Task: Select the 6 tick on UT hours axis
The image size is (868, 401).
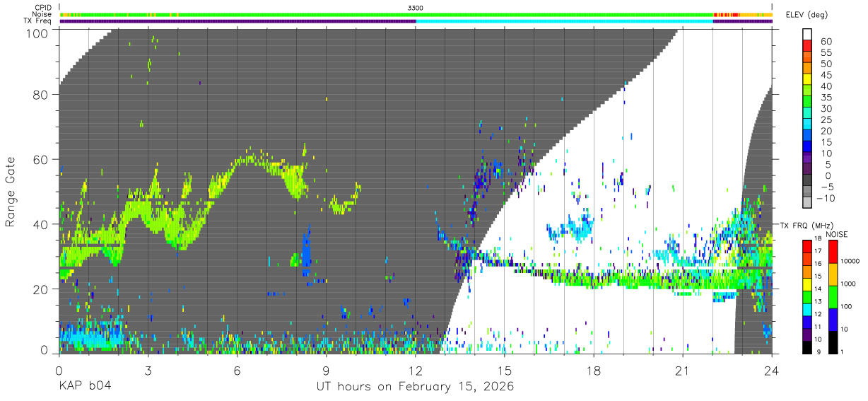Action: pos(237,369)
